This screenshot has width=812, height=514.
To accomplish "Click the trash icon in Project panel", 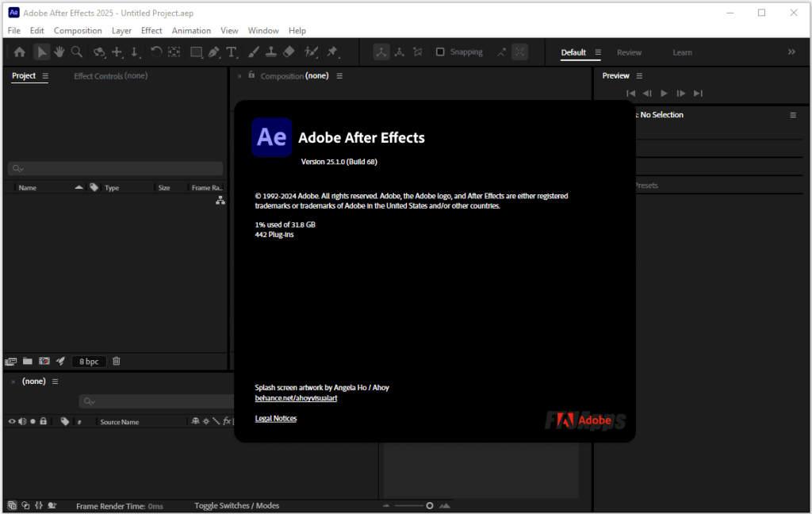I will (117, 361).
